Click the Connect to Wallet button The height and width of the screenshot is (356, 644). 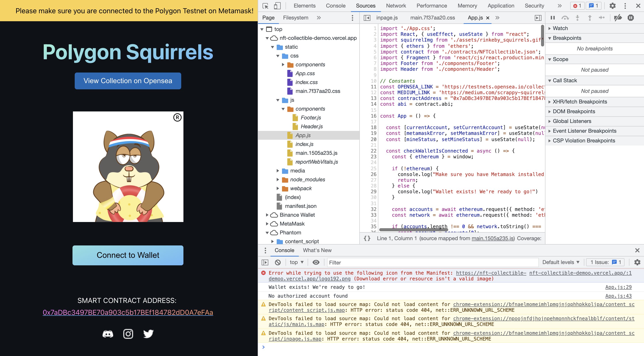pos(128,255)
